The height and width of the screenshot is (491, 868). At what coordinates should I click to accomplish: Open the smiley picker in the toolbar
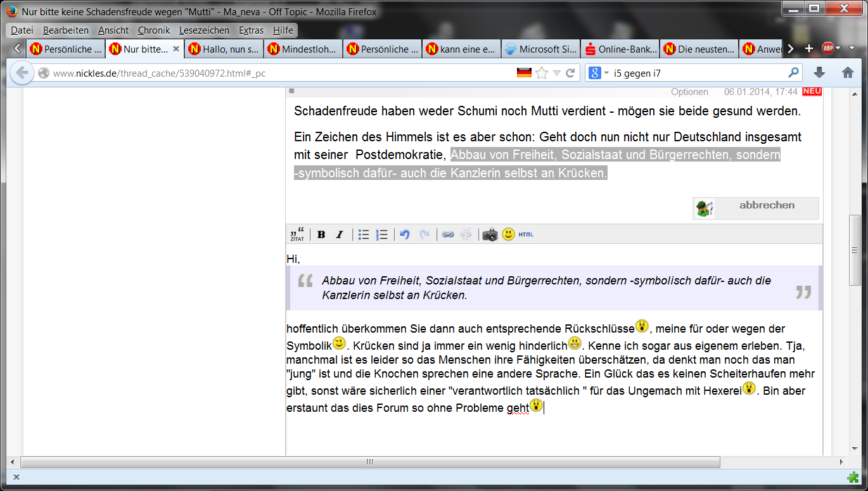tap(508, 234)
